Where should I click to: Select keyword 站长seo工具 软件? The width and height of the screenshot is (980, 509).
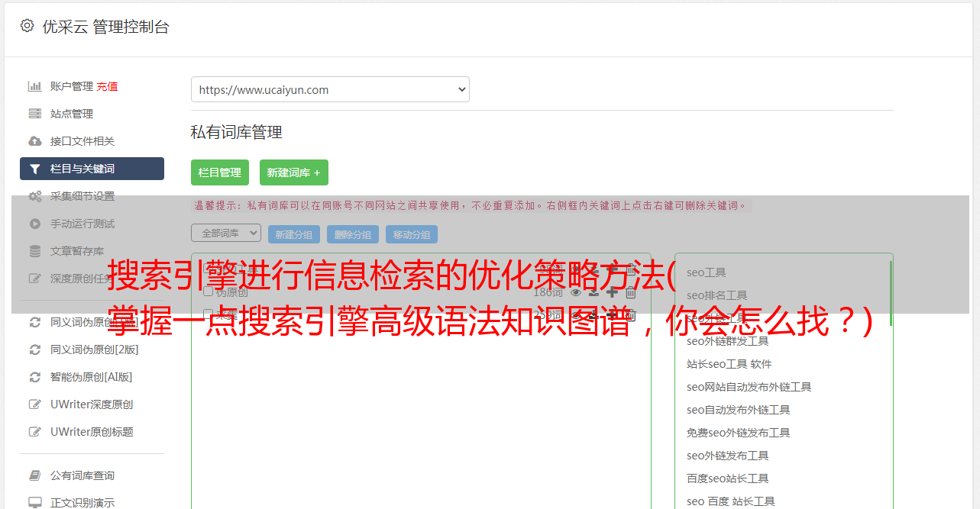tap(729, 364)
